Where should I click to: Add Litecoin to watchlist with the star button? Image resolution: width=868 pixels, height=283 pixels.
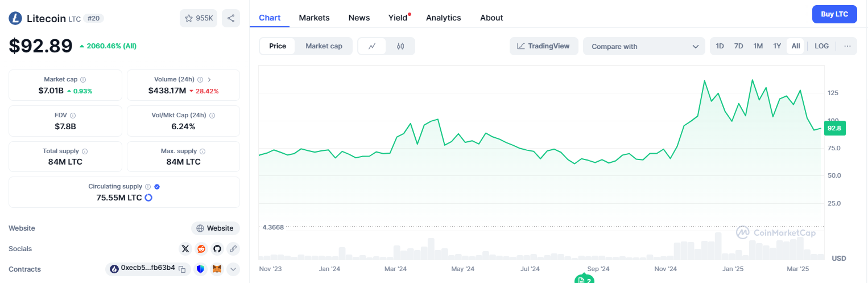point(199,18)
